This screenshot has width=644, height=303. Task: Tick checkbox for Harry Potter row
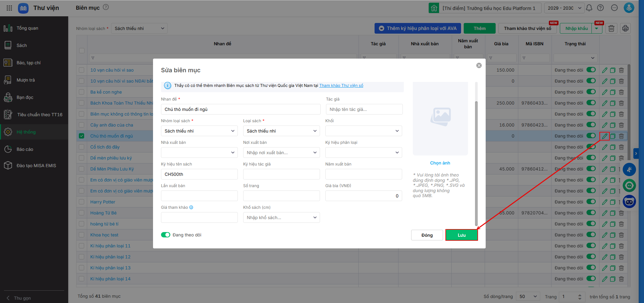pyautogui.click(x=81, y=202)
